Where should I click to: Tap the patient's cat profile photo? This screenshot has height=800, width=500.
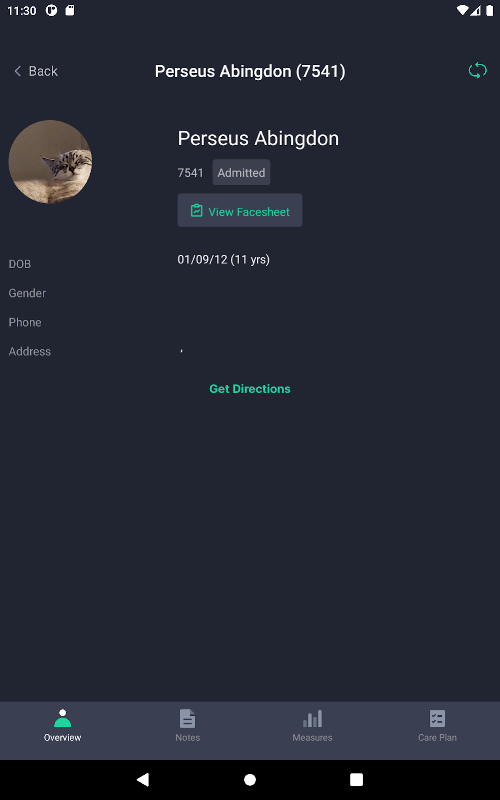tap(50, 162)
